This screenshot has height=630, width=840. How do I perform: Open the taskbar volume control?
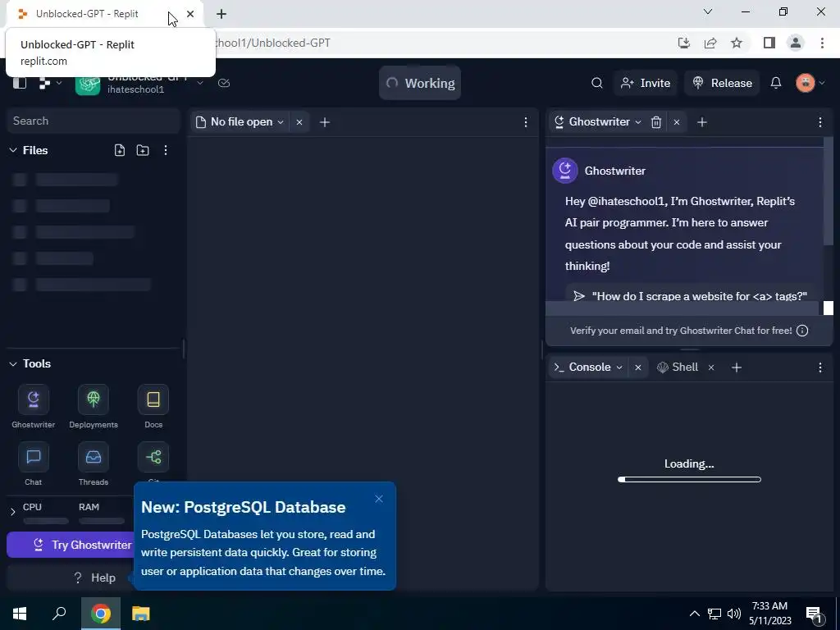pyautogui.click(x=734, y=614)
